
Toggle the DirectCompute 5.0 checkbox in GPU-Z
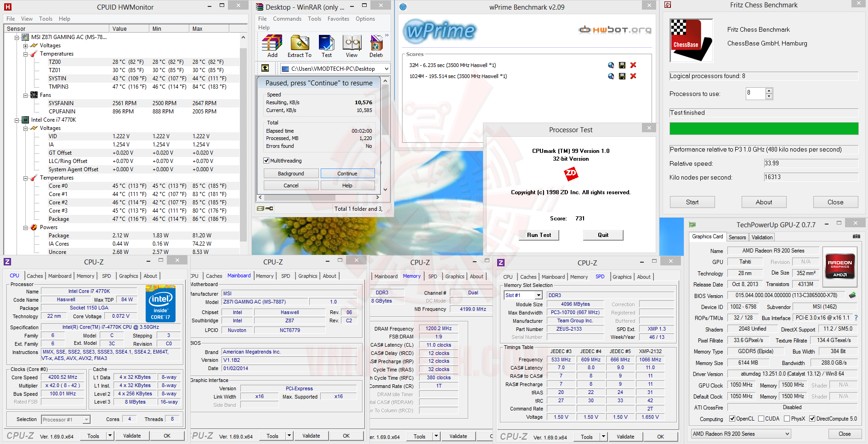click(812, 419)
